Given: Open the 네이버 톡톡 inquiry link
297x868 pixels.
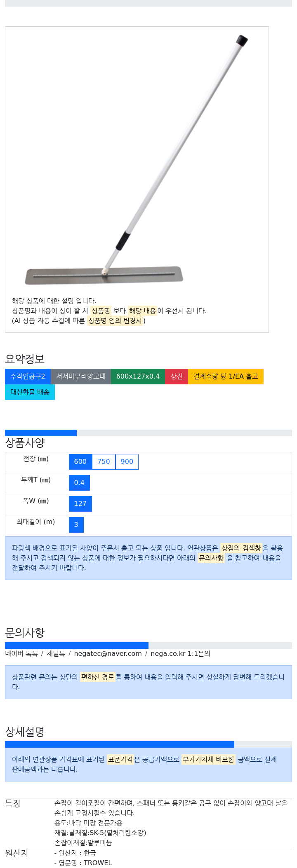Looking at the screenshot, I should point(21,654).
